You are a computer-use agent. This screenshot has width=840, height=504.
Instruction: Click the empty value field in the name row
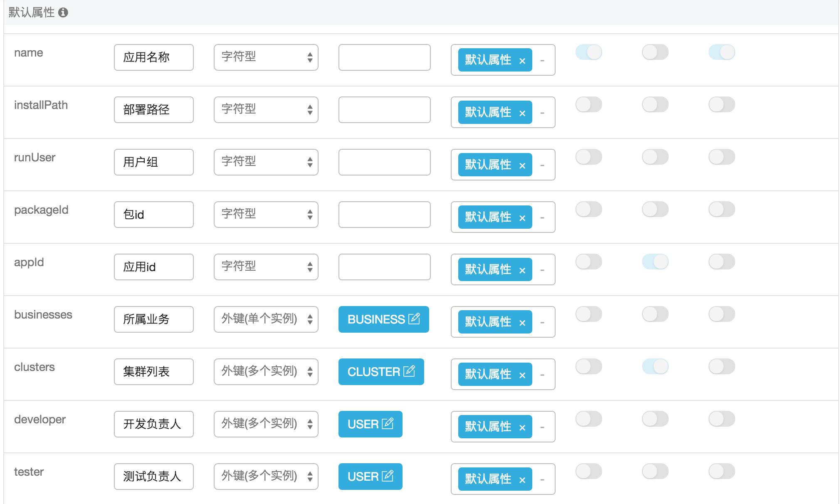(x=384, y=57)
